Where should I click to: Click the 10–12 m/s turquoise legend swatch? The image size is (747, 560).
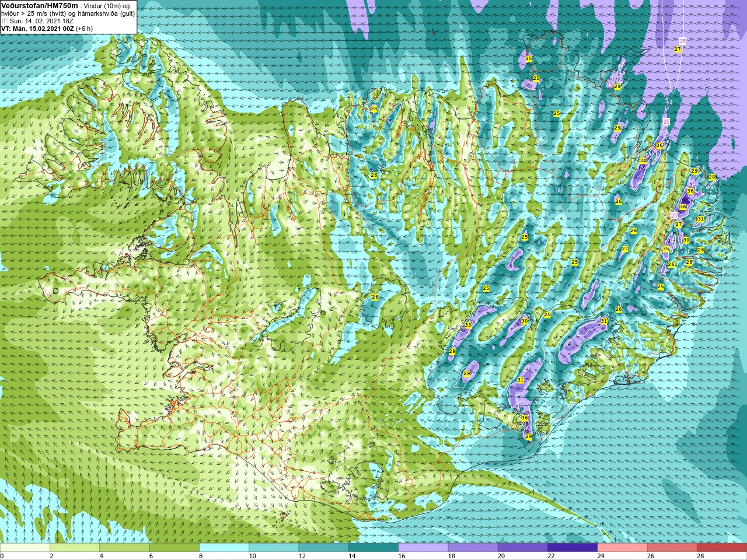click(274, 548)
